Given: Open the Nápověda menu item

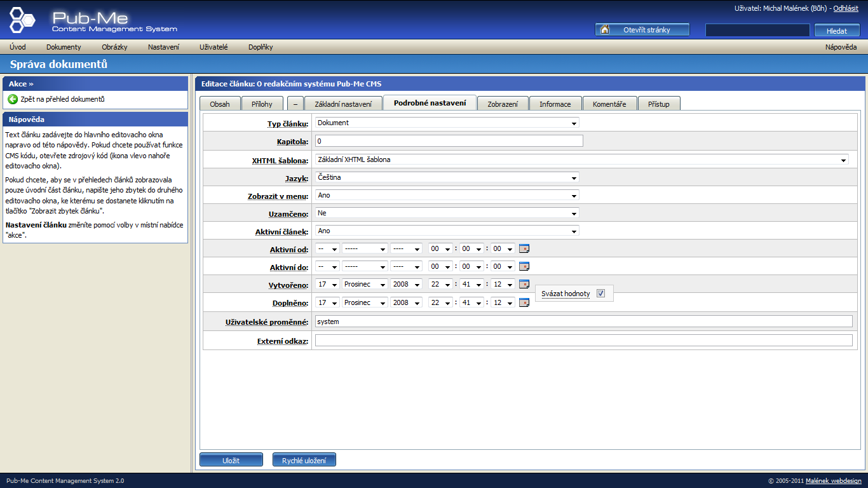Looking at the screenshot, I should (x=841, y=47).
